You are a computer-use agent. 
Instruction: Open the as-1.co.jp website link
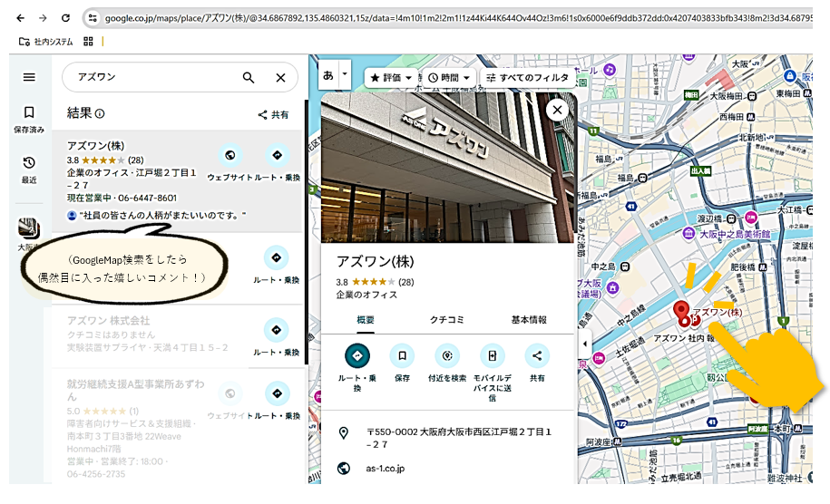386,469
